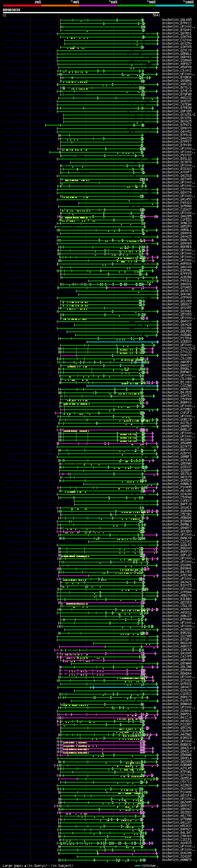197x868 pixels.
Task: Select hit UniRef100_C1FED3
Action: [177, 220]
